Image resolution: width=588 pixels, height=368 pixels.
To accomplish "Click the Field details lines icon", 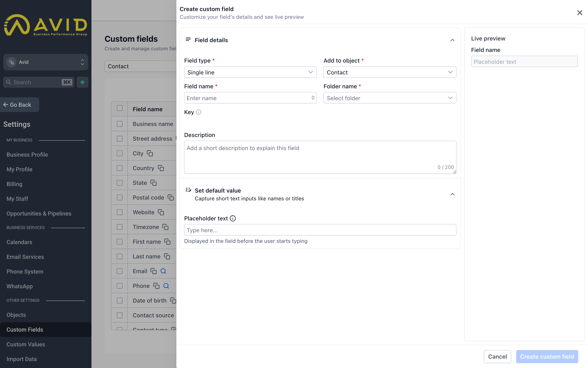I will click(188, 39).
